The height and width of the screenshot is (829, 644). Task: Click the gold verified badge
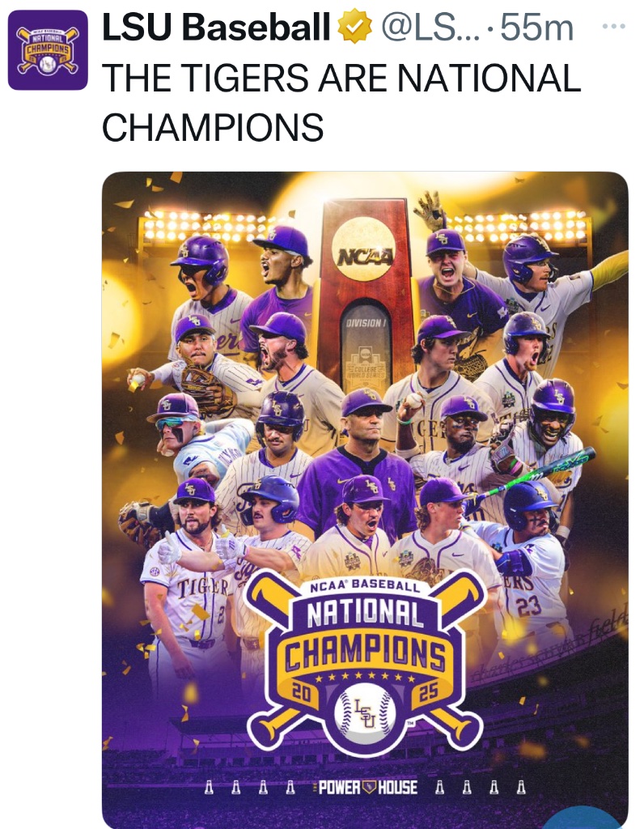point(354,29)
